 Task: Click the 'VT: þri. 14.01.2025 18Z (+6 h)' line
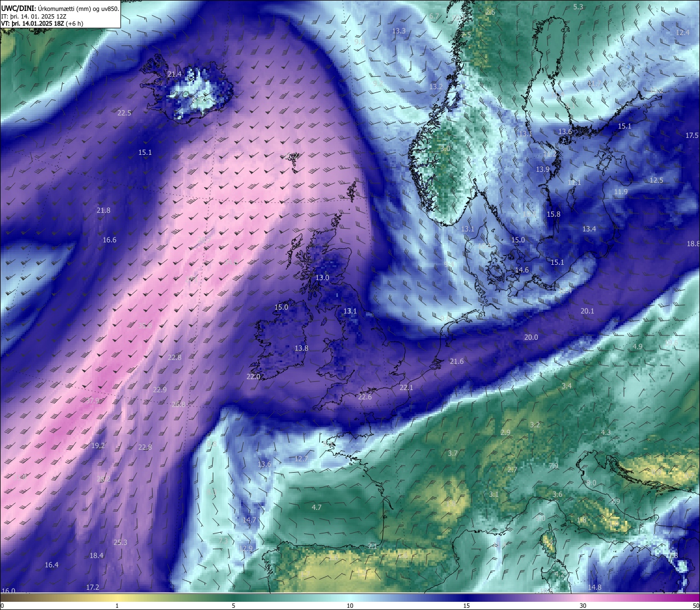pyautogui.click(x=42, y=24)
